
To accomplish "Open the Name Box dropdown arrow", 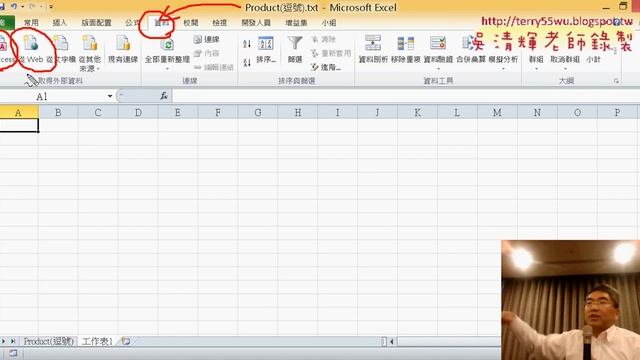I will (110, 96).
